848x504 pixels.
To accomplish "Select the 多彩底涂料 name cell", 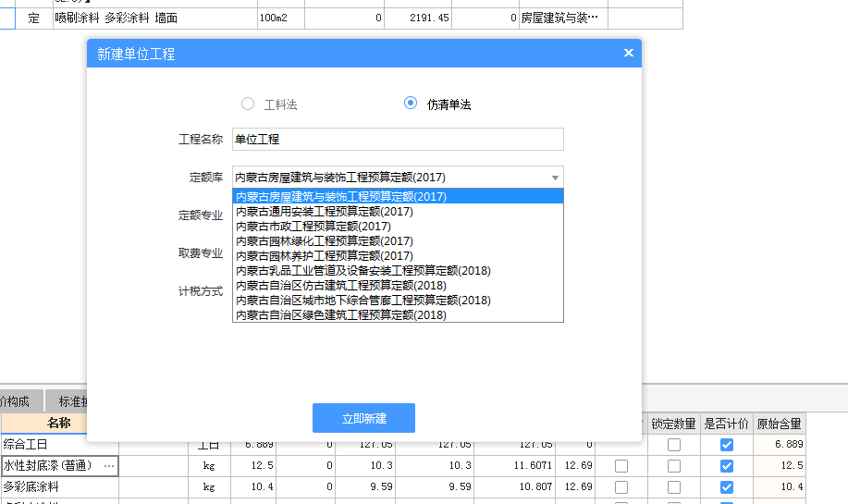I will [59, 486].
